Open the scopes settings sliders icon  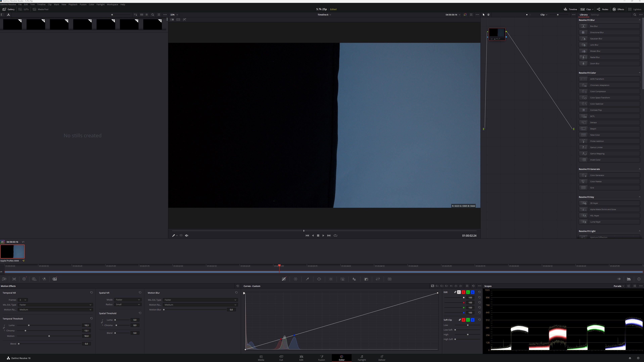[629, 286]
